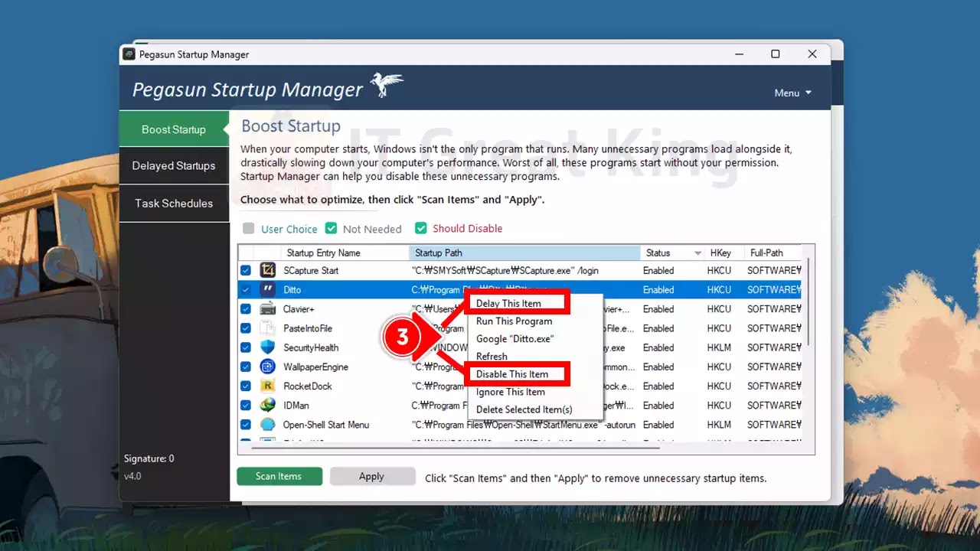Select the "Clavier+" entry name

point(299,309)
